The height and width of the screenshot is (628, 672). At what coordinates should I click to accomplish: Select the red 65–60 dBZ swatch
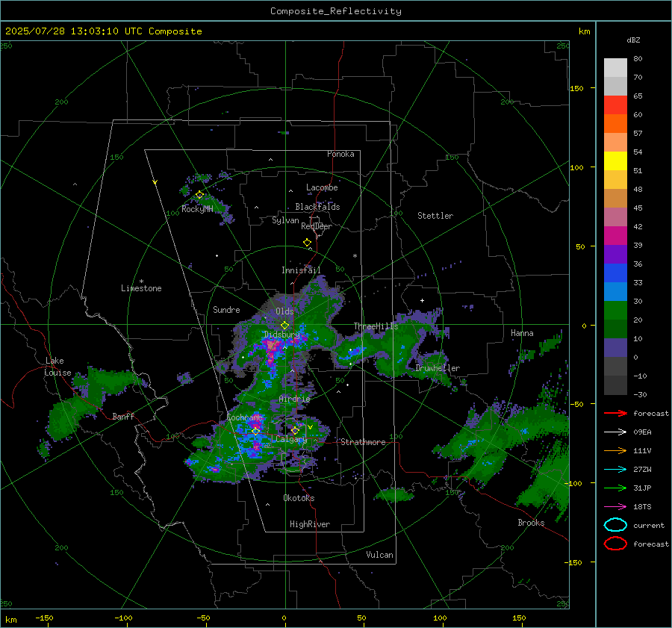(615, 105)
